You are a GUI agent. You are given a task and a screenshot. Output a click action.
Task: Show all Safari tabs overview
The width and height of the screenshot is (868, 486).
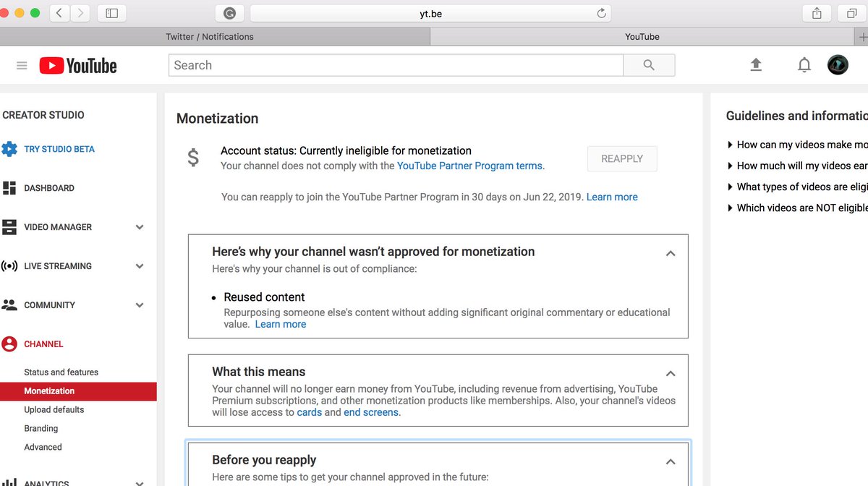(852, 13)
